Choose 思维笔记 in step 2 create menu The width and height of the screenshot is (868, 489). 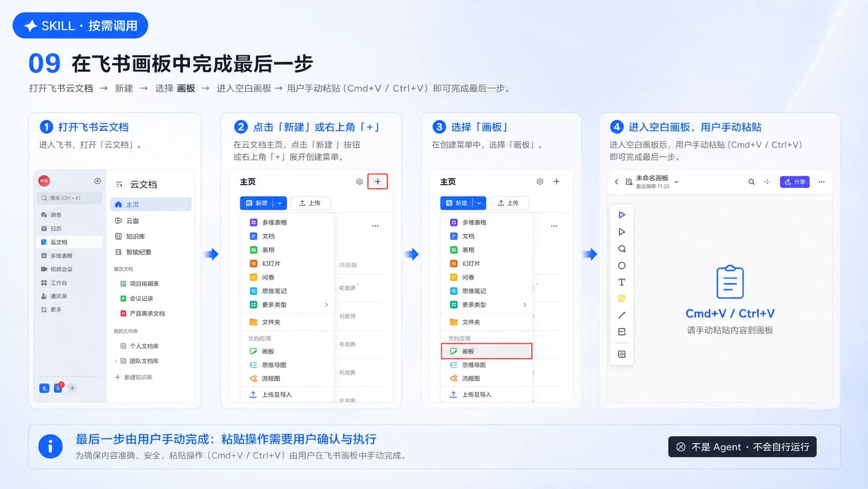coord(287,291)
